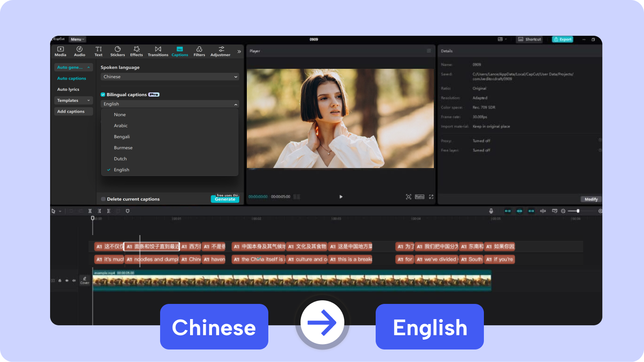Open the Ratio button in Player
The width and height of the screenshot is (644, 362).
point(419,197)
